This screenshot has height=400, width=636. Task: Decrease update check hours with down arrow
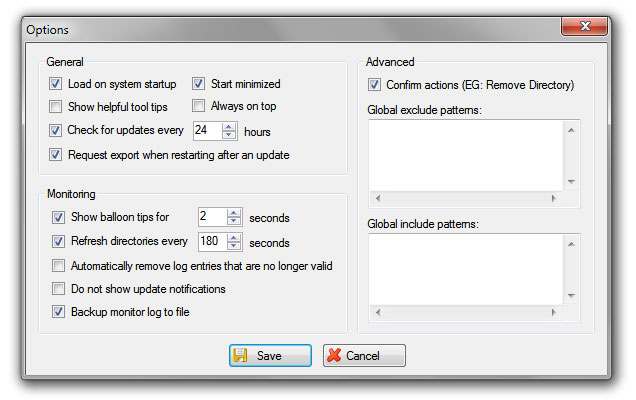(x=229, y=135)
